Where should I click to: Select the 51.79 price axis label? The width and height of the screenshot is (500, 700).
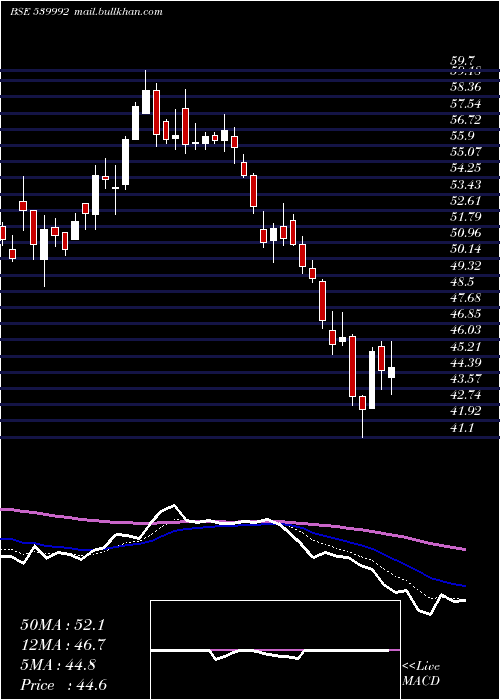coord(466,217)
